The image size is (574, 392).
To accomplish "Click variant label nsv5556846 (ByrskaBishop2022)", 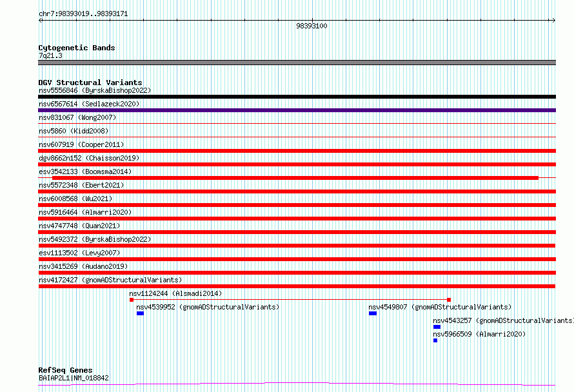I will [95, 90].
